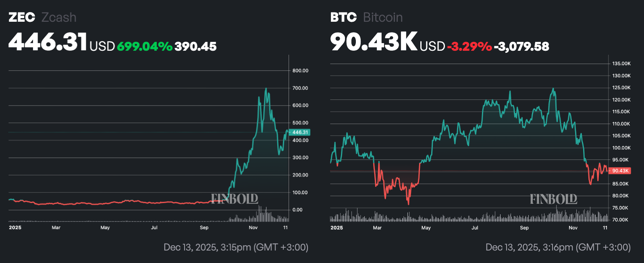644x263 pixels.
Task: Click the 125.00K level on BTC price axis
Action: coord(621,87)
